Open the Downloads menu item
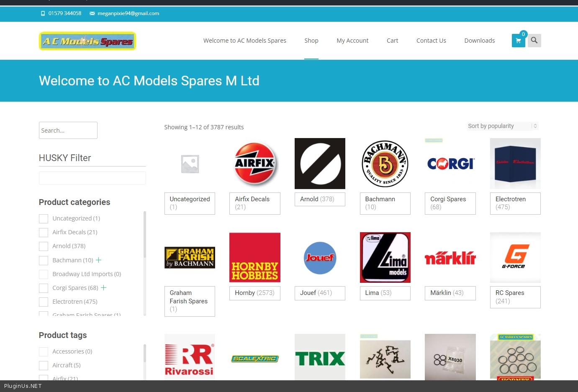The height and width of the screenshot is (392, 578). [x=479, y=41]
